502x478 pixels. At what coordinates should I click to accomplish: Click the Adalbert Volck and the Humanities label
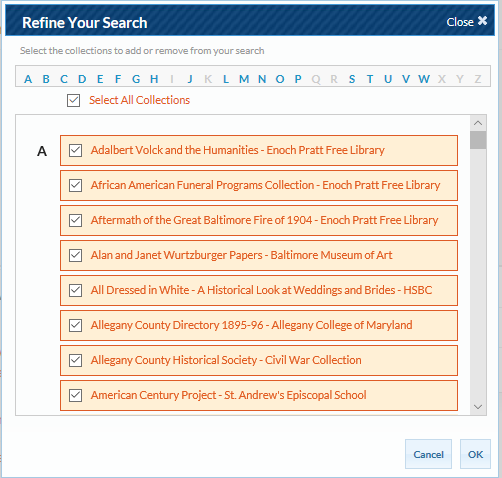click(238, 150)
